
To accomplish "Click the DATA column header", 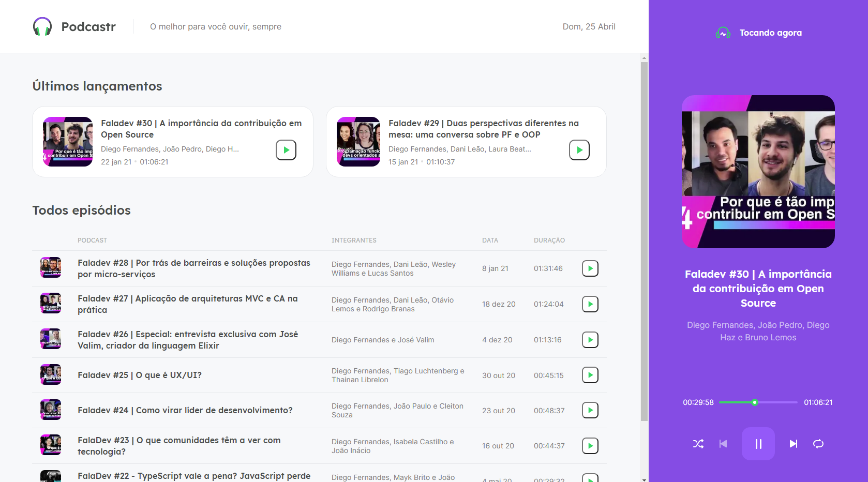I will coord(490,240).
